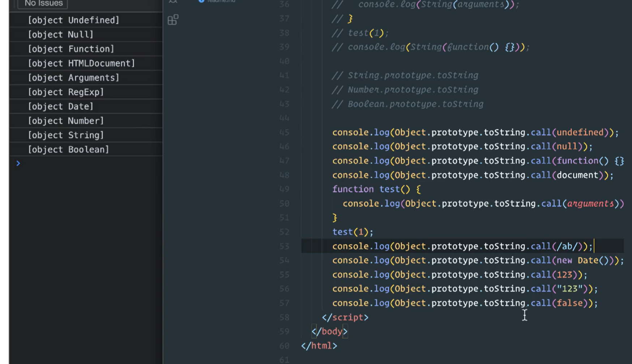
Task: Click the Number.prototype.toString comment
Action: click(405, 90)
